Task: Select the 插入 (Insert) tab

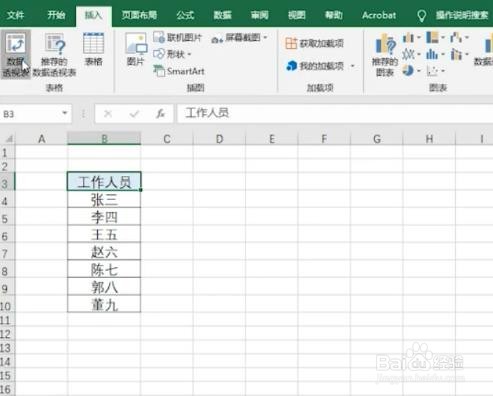Action: 94,15
